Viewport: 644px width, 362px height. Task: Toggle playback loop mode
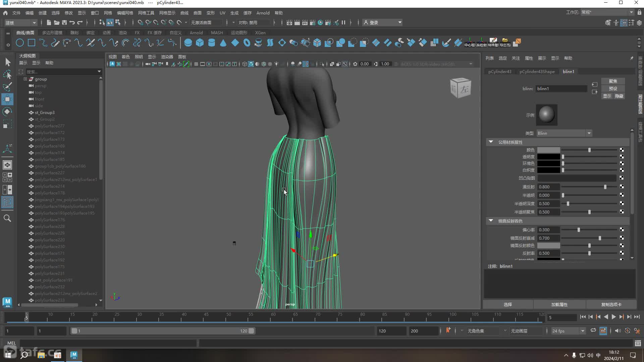593,331
